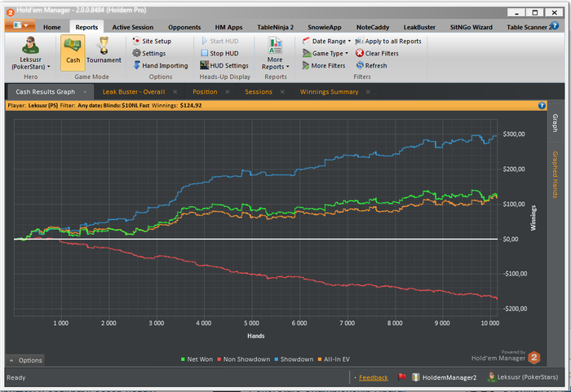Click the filter text showing Winnings $124,92
This screenshot has width=571, height=392.
177,106
